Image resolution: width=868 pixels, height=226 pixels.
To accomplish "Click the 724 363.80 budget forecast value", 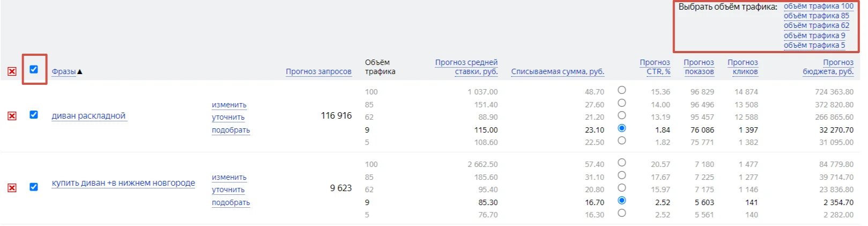I will click(x=834, y=92).
